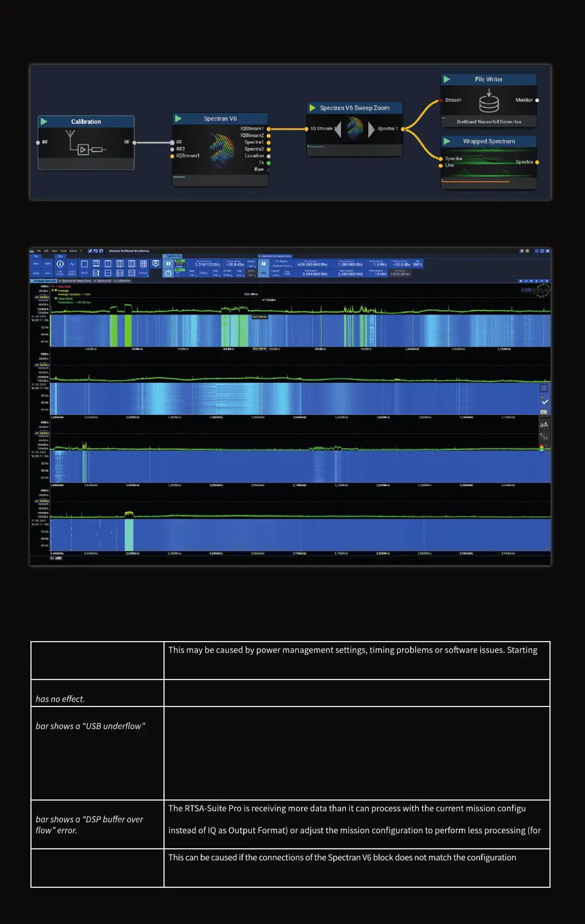The image size is (585, 924).
Task: Click the wrench tool icon in title bar
Action: pos(90,251)
